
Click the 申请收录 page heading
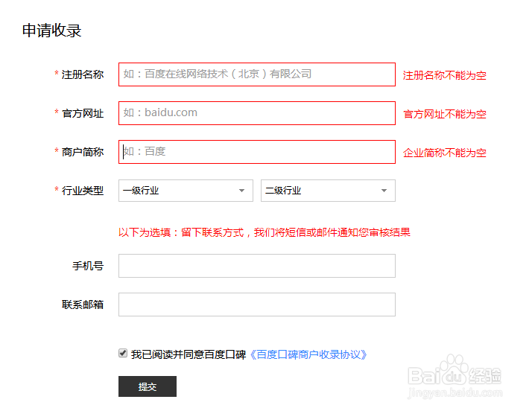[52, 31]
